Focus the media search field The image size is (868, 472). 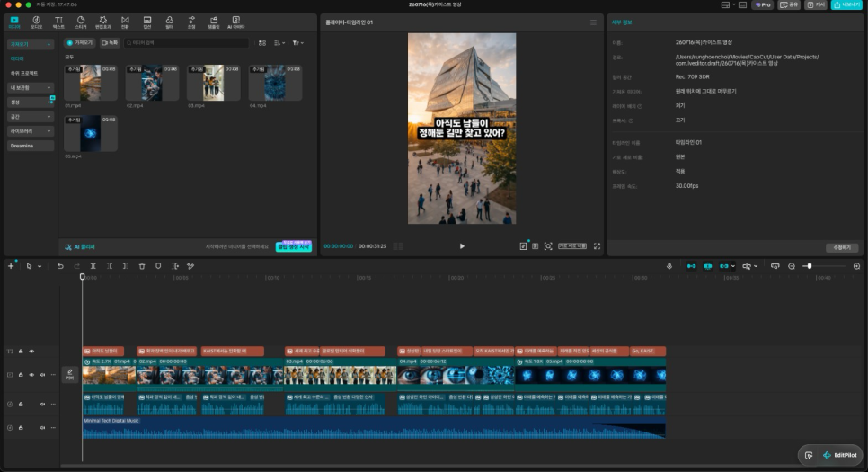tap(186, 42)
